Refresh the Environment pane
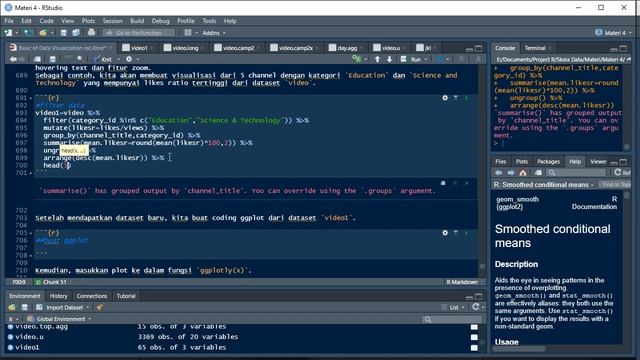This screenshot has width=640, height=360. click(x=476, y=307)
